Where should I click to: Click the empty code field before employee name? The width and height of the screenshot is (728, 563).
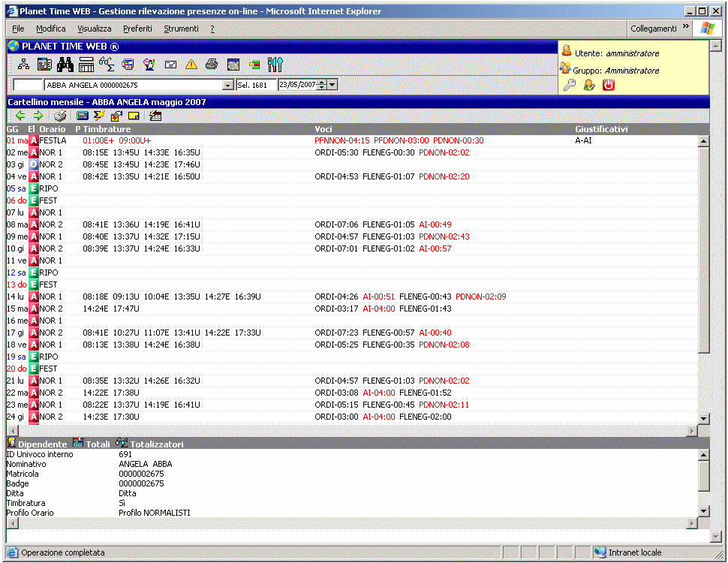pos(28,85)
